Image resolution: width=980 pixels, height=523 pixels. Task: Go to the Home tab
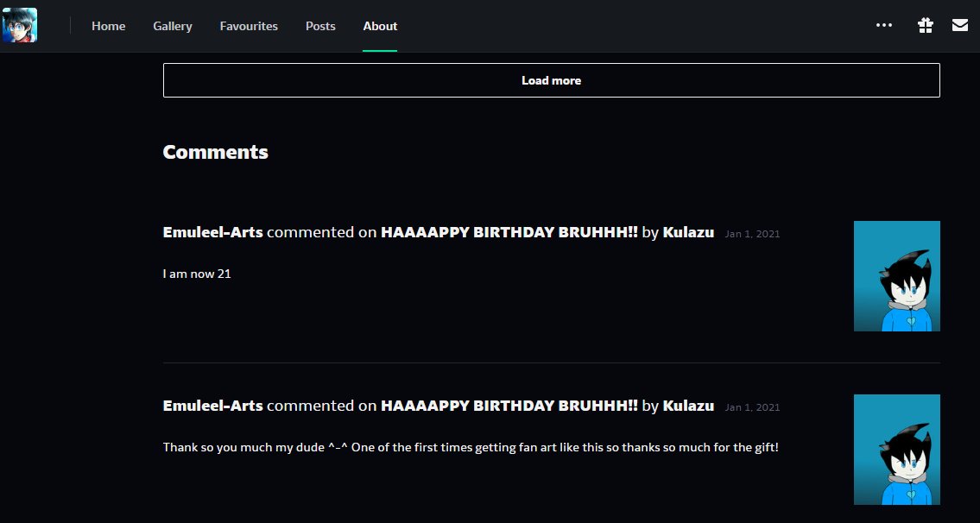[108, 26]
